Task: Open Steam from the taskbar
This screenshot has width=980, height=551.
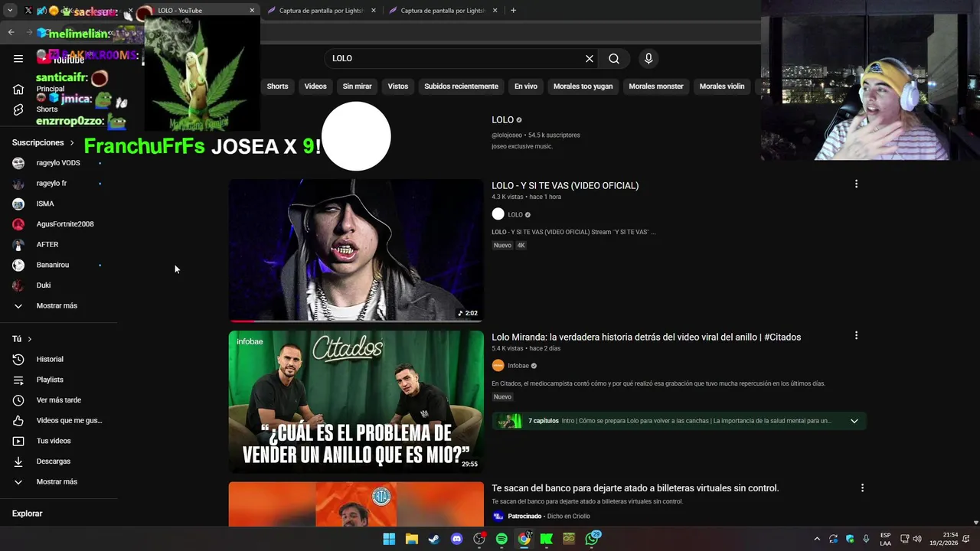Action: point(433,539)
